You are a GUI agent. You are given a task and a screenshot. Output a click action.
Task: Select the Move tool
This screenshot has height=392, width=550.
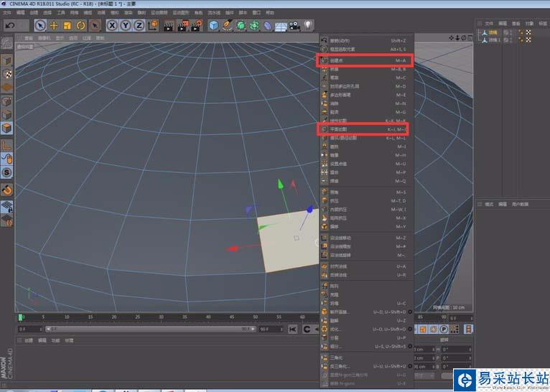coord(54,25)
